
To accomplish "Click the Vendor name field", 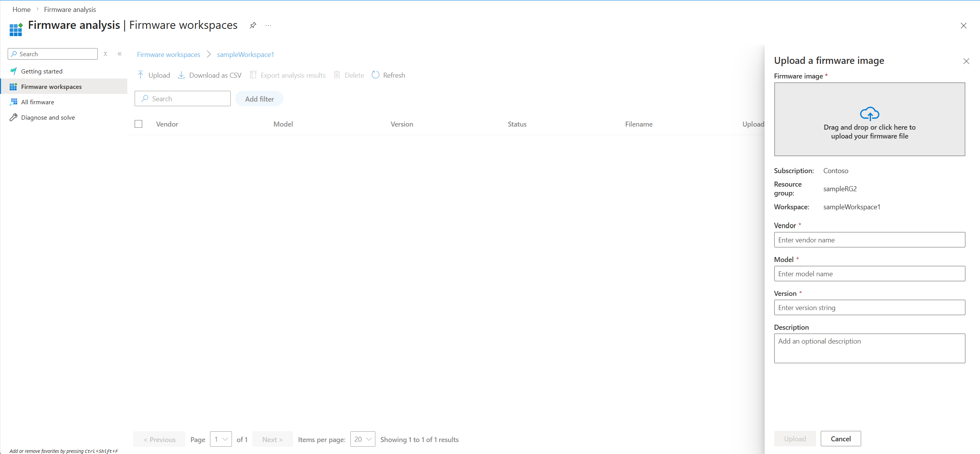I will point(869,240).
